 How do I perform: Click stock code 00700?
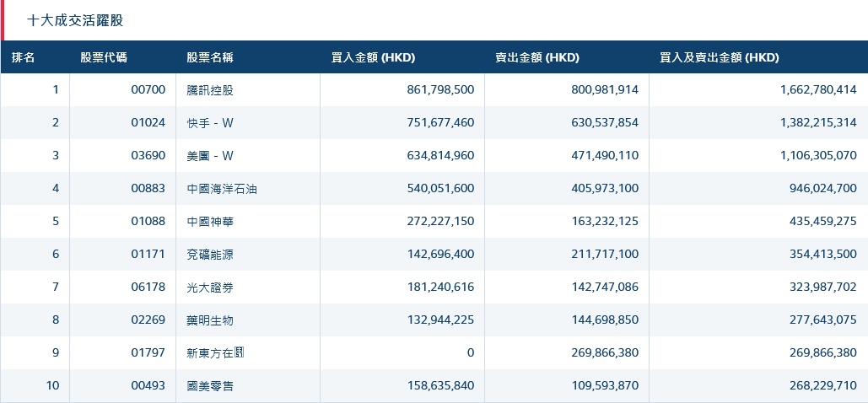(148, 90)
